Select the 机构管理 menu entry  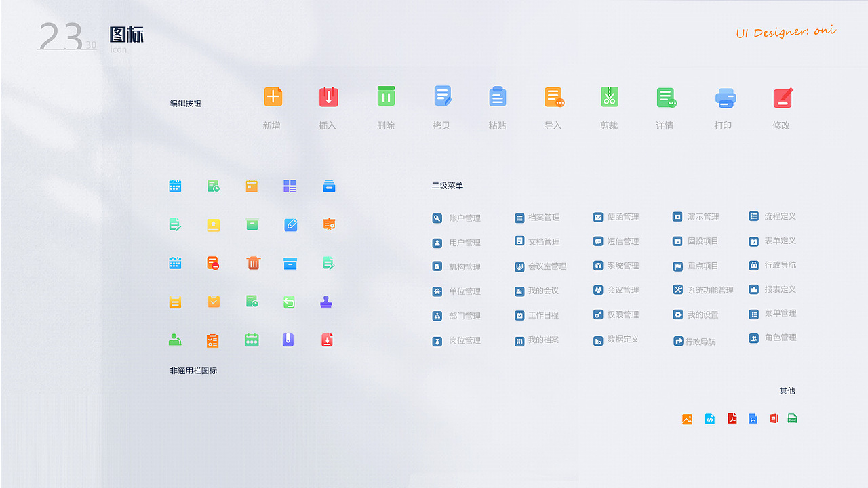pyautogui.click(x=456, y=267)
